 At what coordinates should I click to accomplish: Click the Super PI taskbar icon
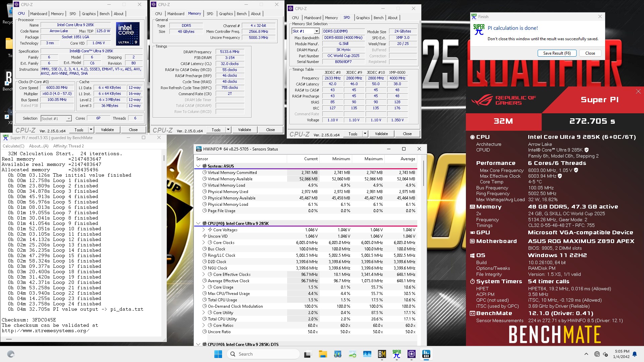pos(396,354)
